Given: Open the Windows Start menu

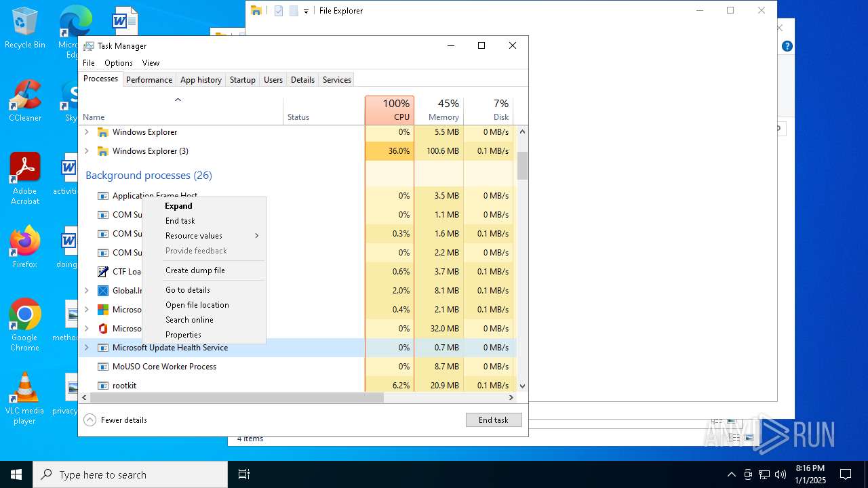Looking at the screenshot, I should tap(16, 474).
